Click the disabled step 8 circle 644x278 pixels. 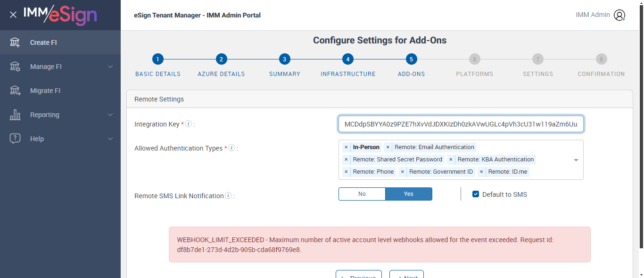pos(601,59)
